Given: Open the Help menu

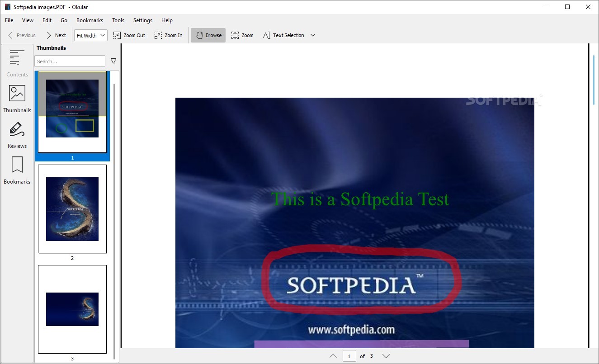Looking at the screenshot, I should (x=167, y=20).
